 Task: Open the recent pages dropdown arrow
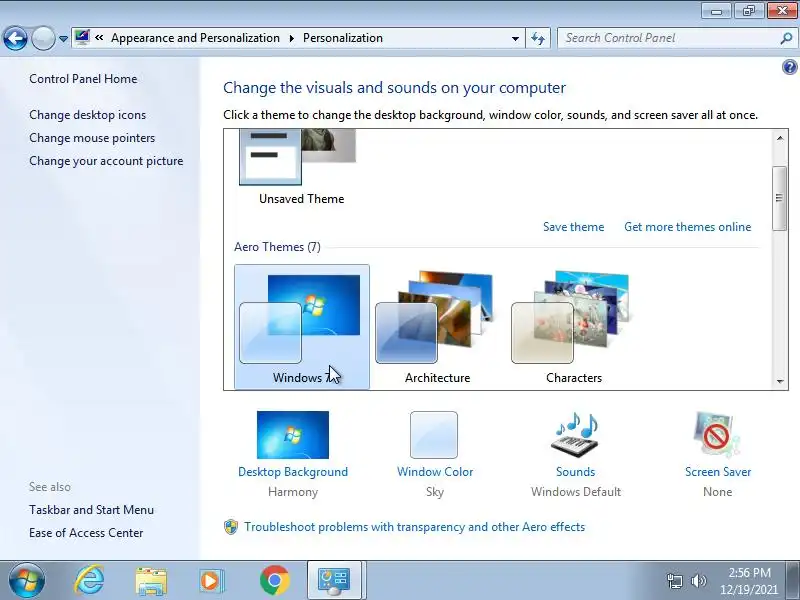coord(63,39)
